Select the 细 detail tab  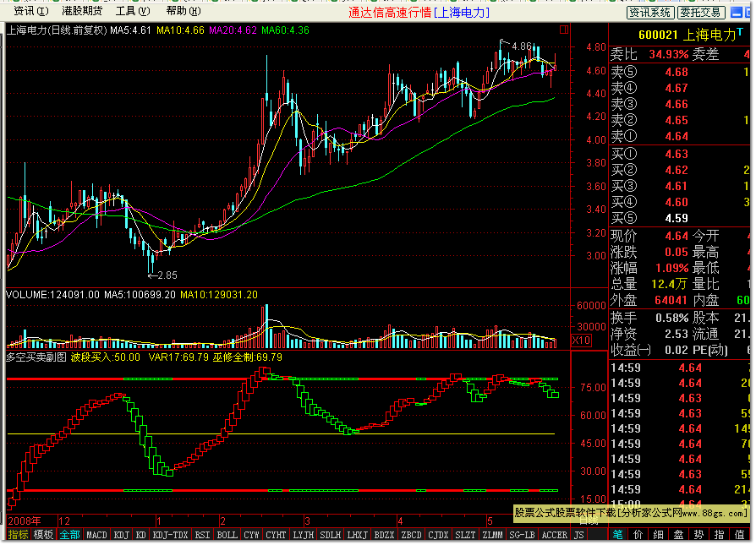(658, 534)
